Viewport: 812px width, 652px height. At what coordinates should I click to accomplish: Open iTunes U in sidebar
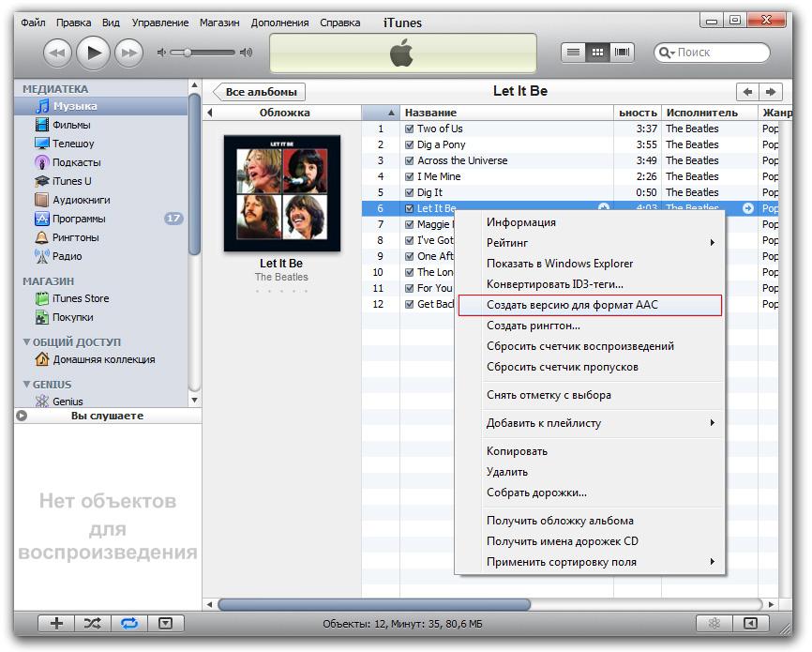coord(101,181)
